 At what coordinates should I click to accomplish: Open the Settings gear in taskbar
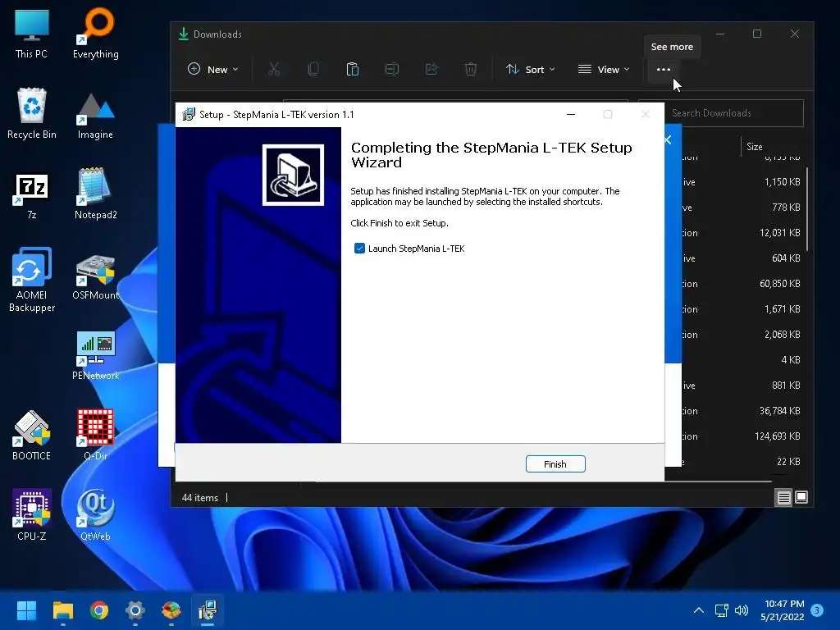coord(135,610)
